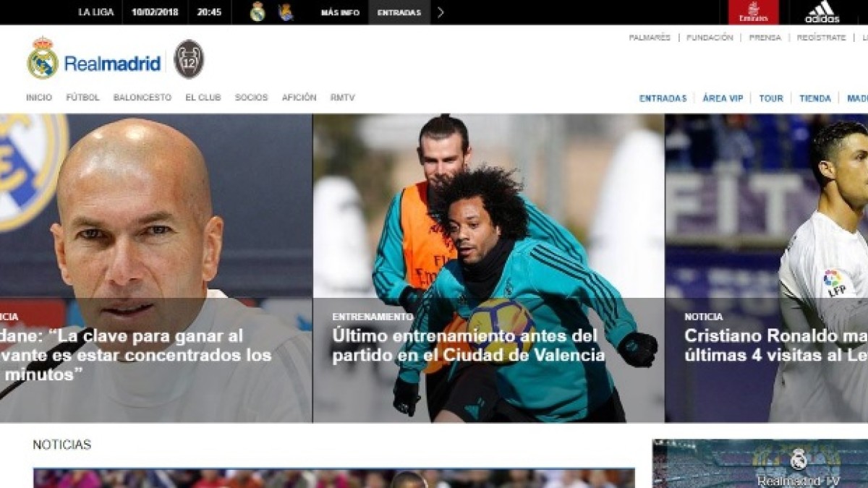Image resolution: width=868 pixels, height=488 pixels.
Task: Visit the TIENDA link
Action: pyautogui.click(x=815, y=98)
